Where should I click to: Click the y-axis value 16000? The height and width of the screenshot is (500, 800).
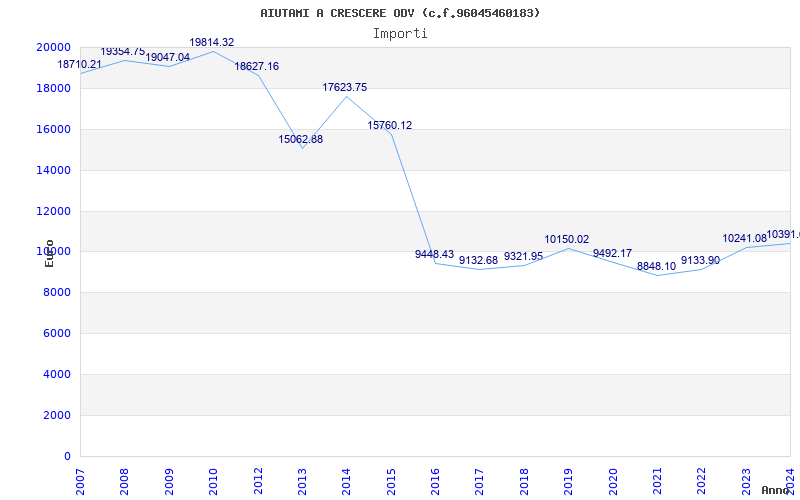point(53,129)
